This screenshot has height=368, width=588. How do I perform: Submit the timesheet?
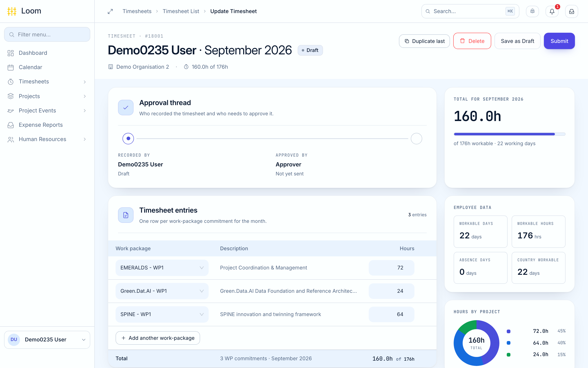coord(559,41)
